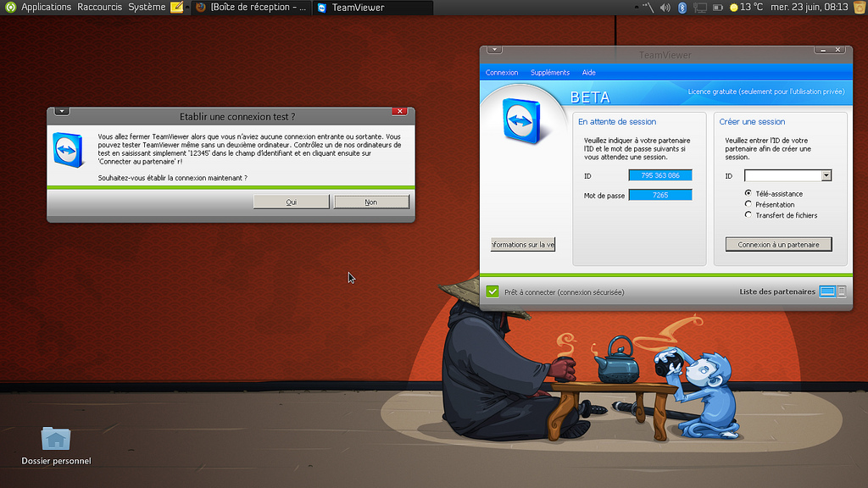Click the En attente de session heading
This screenshot has height=488, width=868.
(x=617, y=122)
